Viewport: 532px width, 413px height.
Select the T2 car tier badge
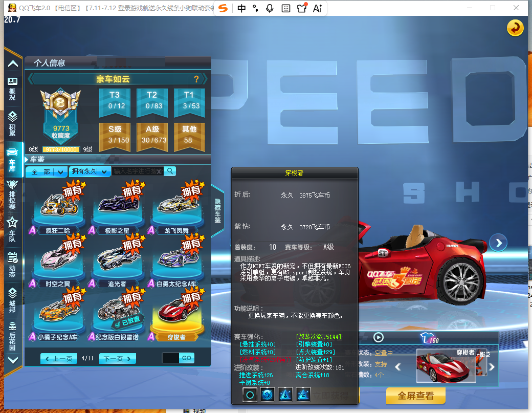point(152,102)
